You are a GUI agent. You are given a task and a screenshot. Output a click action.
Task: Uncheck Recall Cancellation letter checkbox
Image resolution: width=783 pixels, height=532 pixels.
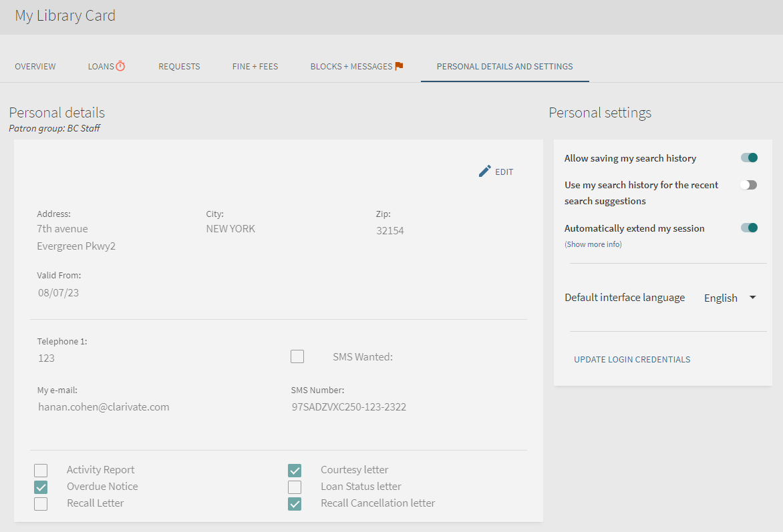(x=295, y=503)
